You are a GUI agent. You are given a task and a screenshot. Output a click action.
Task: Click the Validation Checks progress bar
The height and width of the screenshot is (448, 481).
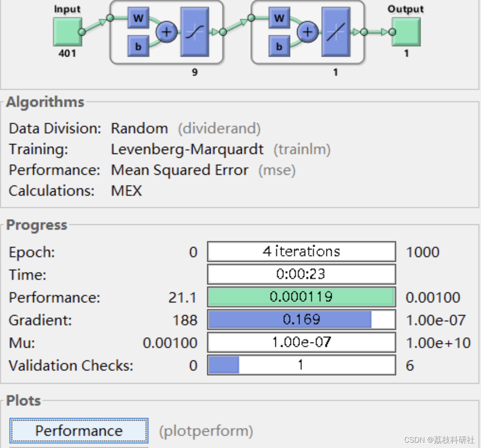(302, 365)
